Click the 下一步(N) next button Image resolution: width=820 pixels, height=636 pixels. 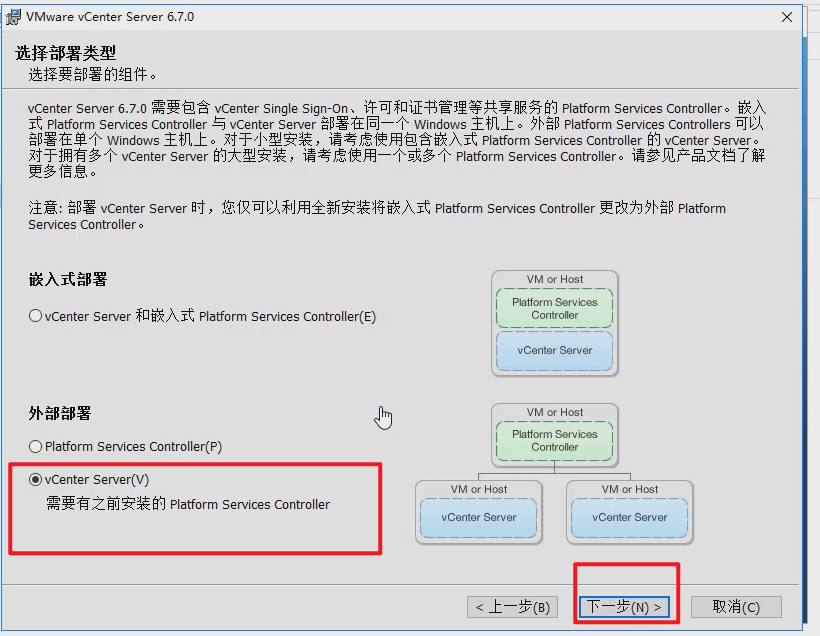click(624, 607)
